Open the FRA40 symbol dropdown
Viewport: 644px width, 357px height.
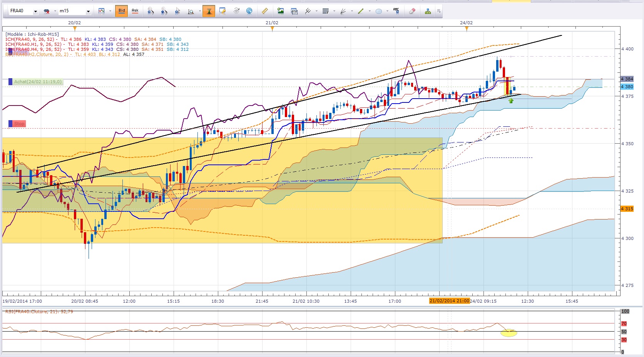click(35, 12)
